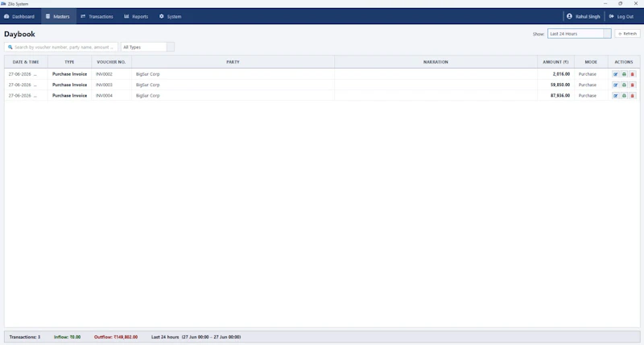Delete voucher INV0002 with the red trash icon
The image size is (644, 345).
[632, 74]
